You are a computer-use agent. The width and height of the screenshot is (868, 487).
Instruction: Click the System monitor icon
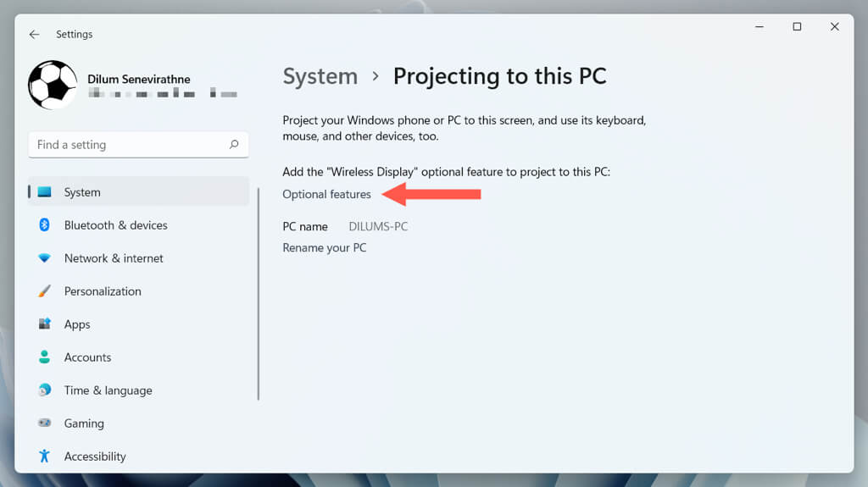(44, 192)
